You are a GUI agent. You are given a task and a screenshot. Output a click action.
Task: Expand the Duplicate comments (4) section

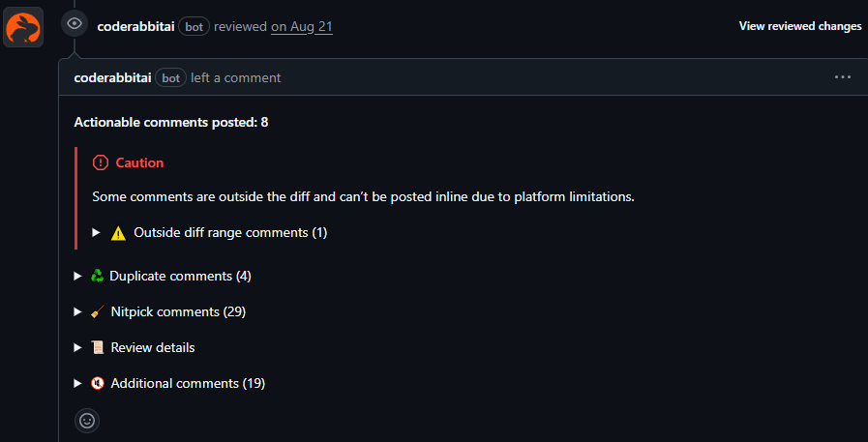click(180, 277)
